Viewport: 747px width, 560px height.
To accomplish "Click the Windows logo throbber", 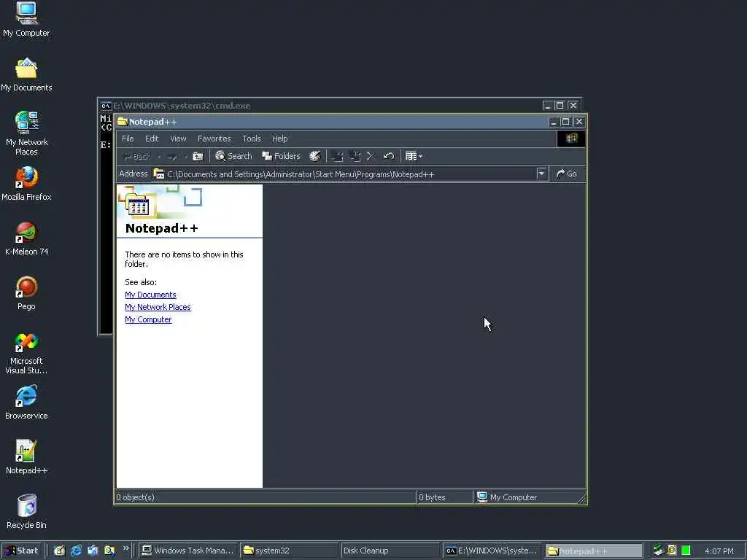I will tap(571, 139).
